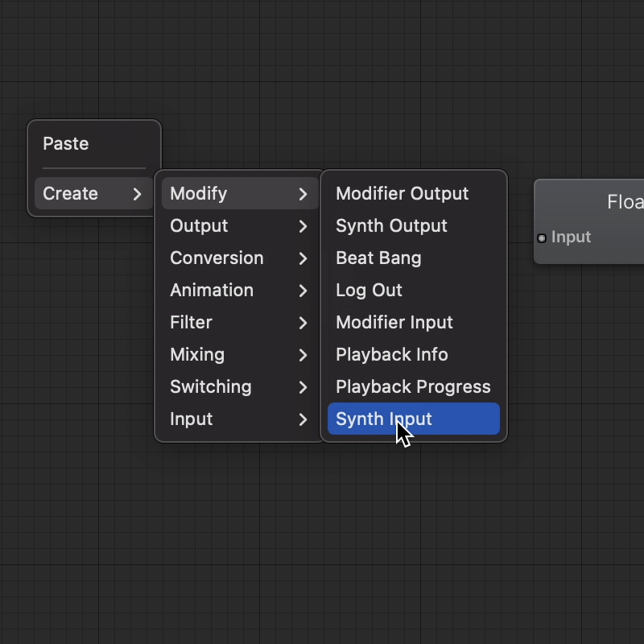Insert a Modifier Input node
644x644 pixels.
point(394,323)
